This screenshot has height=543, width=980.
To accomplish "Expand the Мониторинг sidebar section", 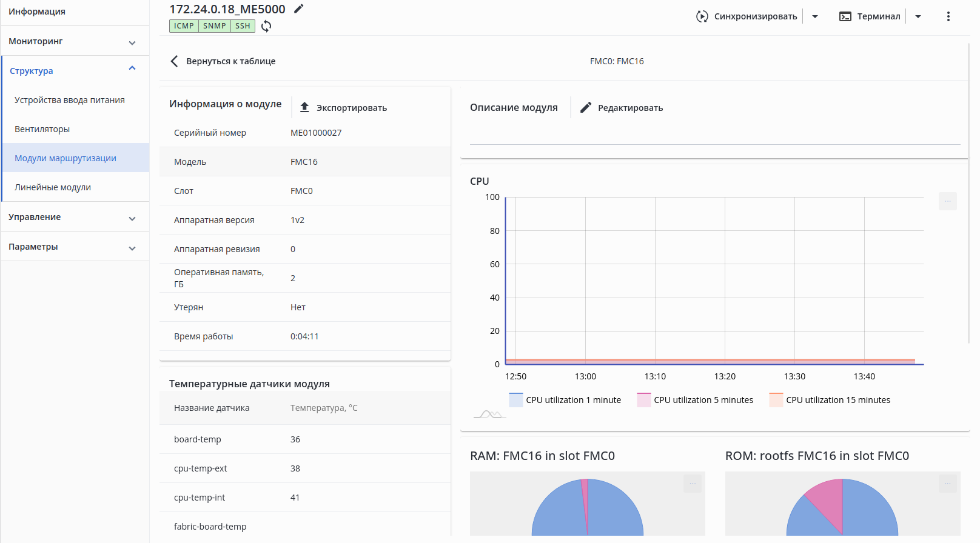I will 132,42.
